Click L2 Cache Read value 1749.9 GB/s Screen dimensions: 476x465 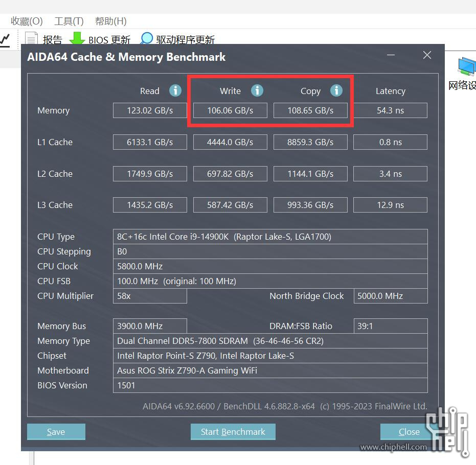(150, 174)
